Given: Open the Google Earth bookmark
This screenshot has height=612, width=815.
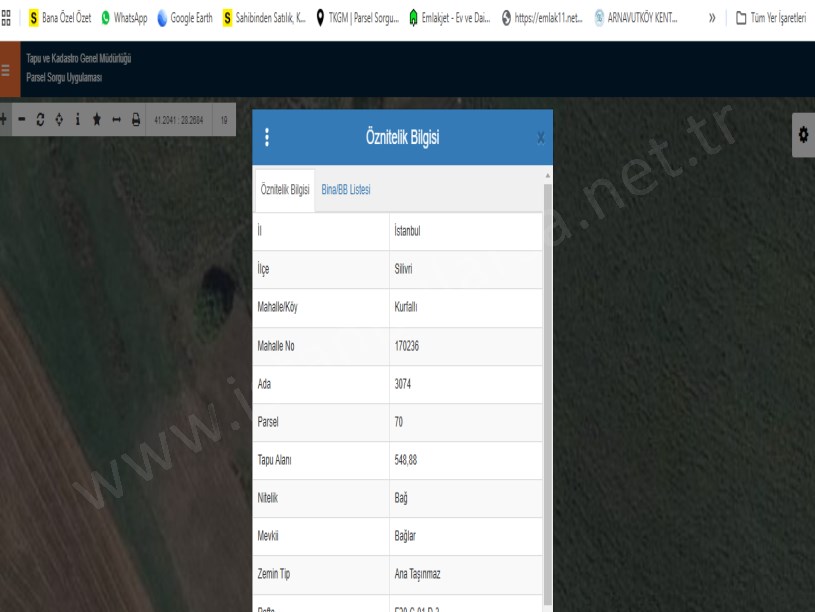Looking at the screenshot, I should [x=185, y=18].
